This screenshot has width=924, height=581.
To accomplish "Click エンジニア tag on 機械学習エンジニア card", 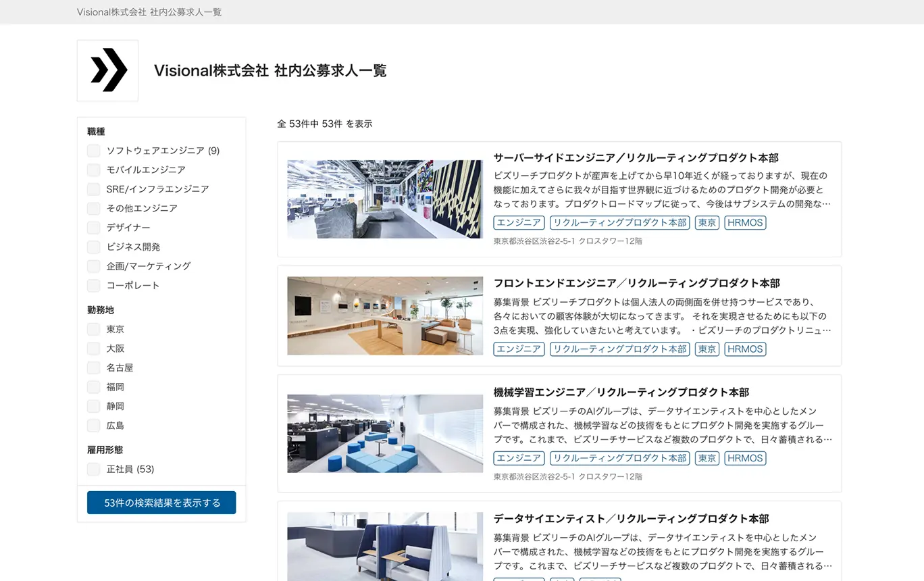I will click(x=519, y=458).
